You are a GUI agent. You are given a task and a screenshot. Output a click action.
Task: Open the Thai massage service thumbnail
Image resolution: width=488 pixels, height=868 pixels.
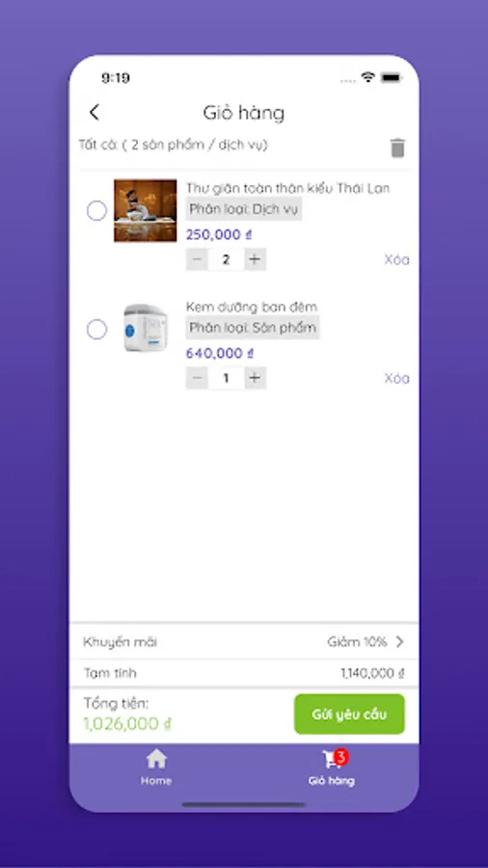(146, 211)
